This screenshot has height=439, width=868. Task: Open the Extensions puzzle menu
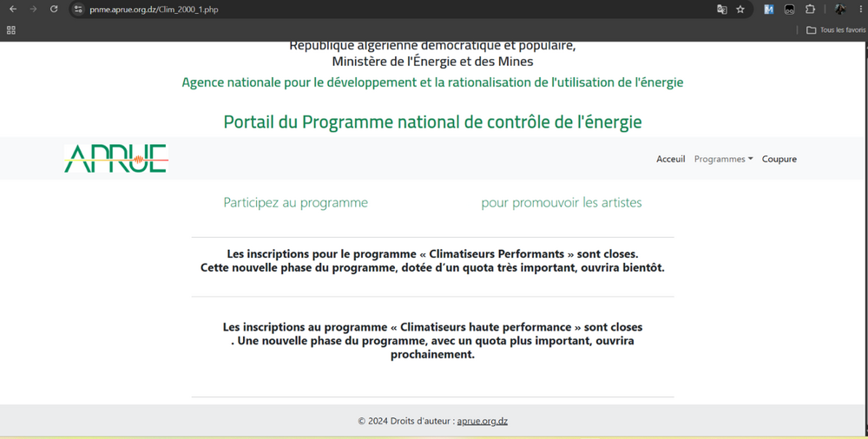pyautogui.click(x=810, y=10)
